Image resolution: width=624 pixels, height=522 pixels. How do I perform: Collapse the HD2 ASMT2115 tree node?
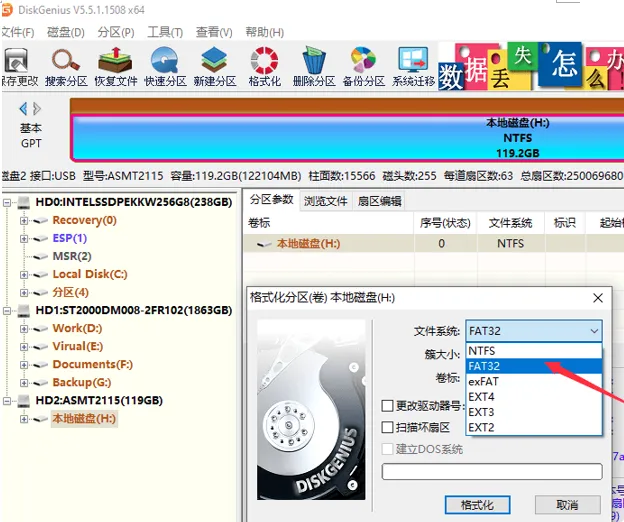pyautogui.click(x=7, y=401)
